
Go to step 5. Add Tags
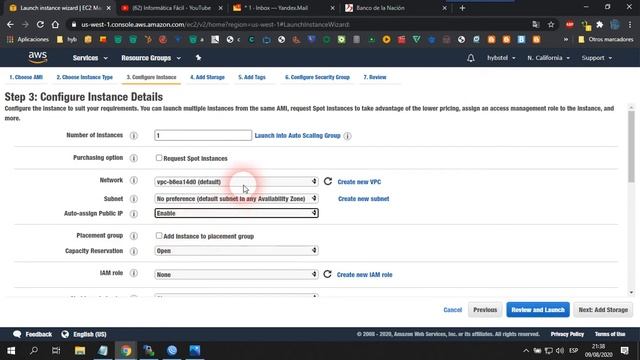pos(252,77)
